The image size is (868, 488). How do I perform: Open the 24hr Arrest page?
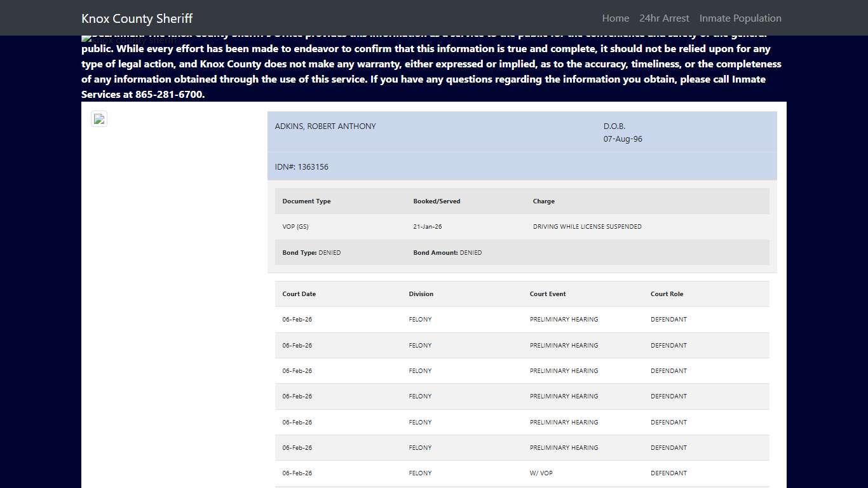(664, 18)
